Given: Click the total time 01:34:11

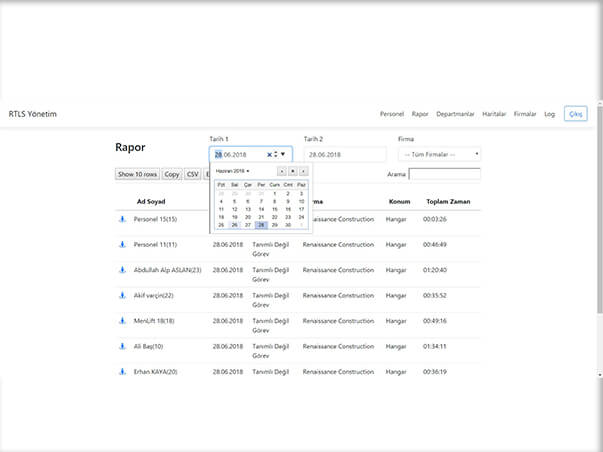Looking at the screenshot, I should coord(435,346).
